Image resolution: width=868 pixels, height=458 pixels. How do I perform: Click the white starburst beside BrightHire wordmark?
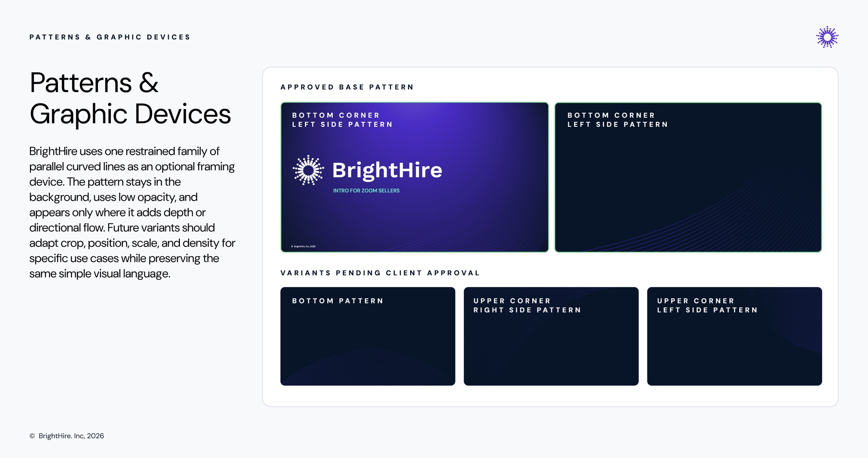pyautogui.click(x=308, y=170)
